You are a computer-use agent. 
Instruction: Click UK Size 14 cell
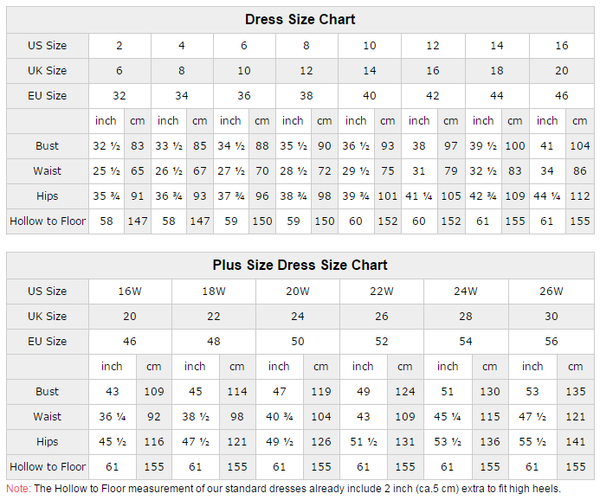370,71
